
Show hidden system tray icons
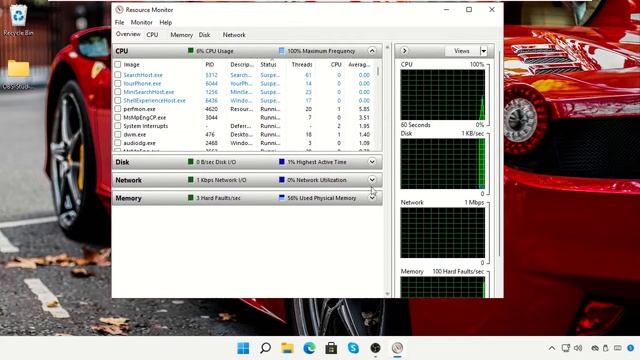pos(552,348)
